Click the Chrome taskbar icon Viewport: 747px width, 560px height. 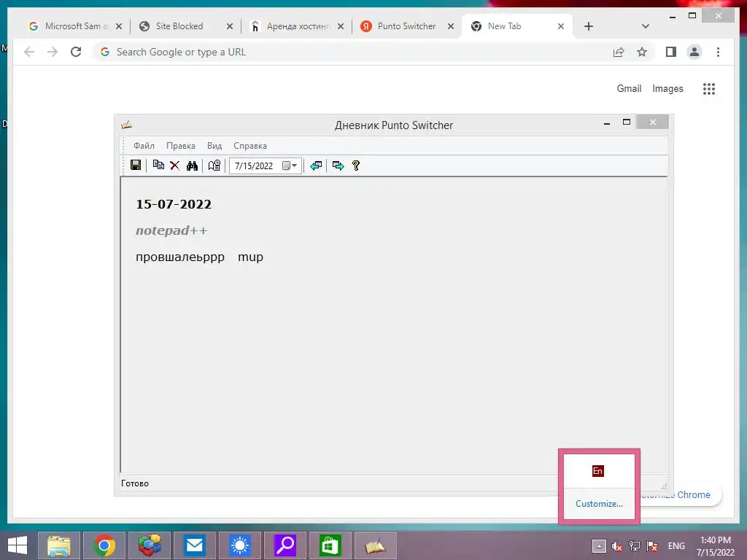coord(104,545)
